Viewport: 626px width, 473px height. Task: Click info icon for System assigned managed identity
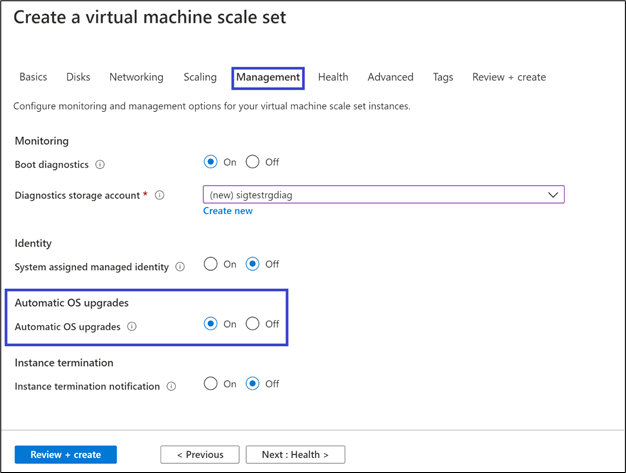coord(180,267)
